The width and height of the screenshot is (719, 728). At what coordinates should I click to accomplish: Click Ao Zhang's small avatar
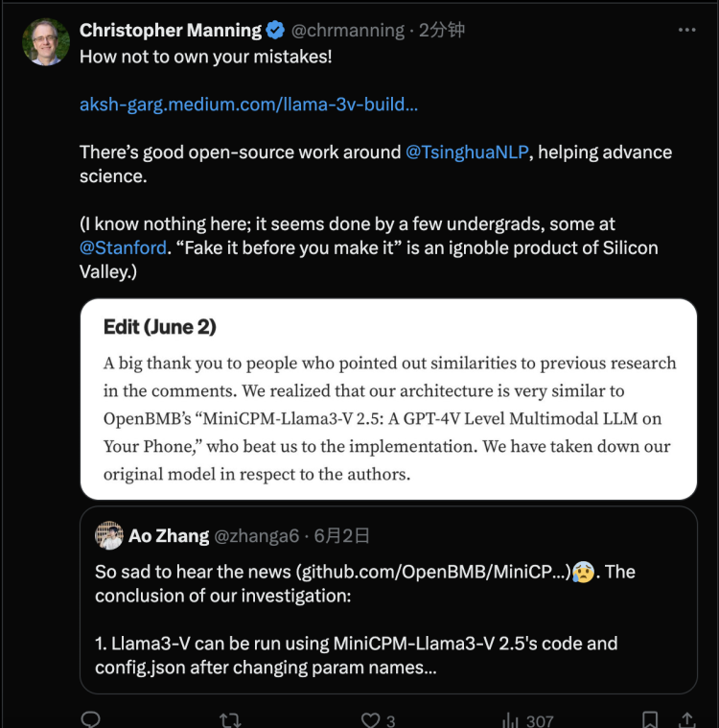109,536
